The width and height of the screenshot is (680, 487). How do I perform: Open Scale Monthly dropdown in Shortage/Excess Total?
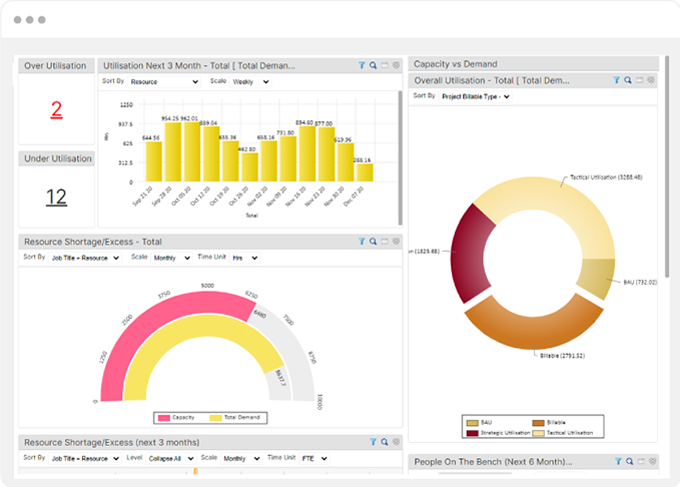coord(172,258)
